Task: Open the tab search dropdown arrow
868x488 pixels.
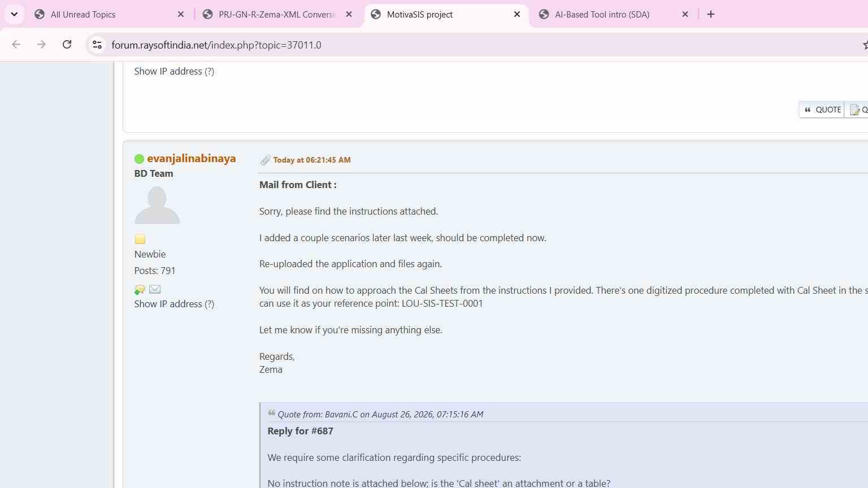Action: (14, 14)
